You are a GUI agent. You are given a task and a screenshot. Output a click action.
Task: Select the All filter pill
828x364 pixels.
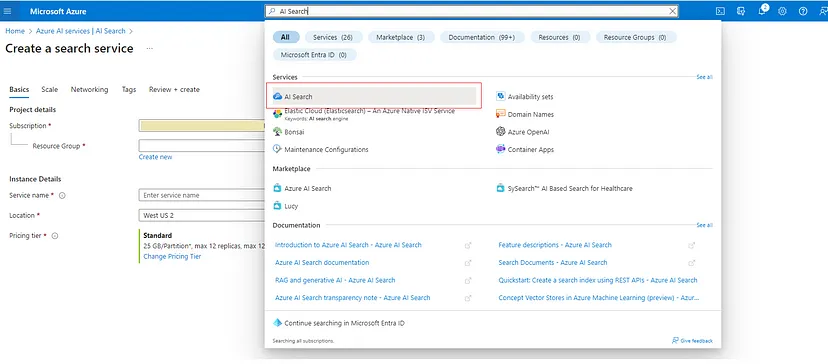(x=286, y=38)
